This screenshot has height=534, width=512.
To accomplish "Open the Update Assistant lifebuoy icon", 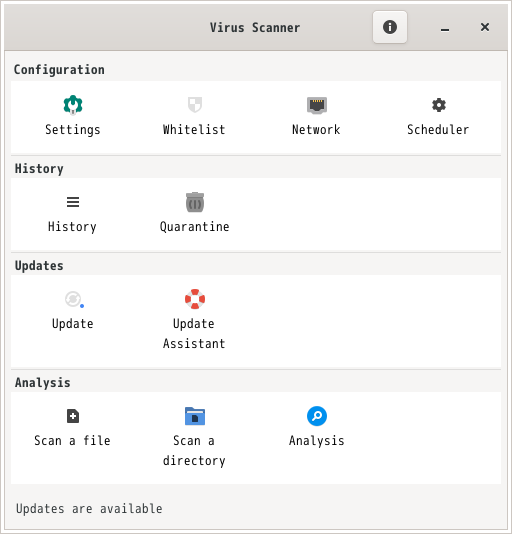I will [195, 299].
